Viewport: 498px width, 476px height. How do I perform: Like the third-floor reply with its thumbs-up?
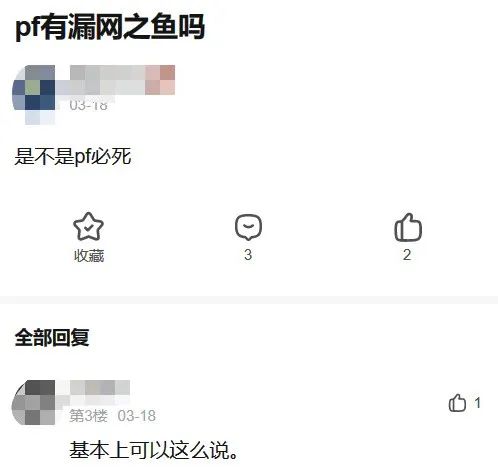coord(457,403)
